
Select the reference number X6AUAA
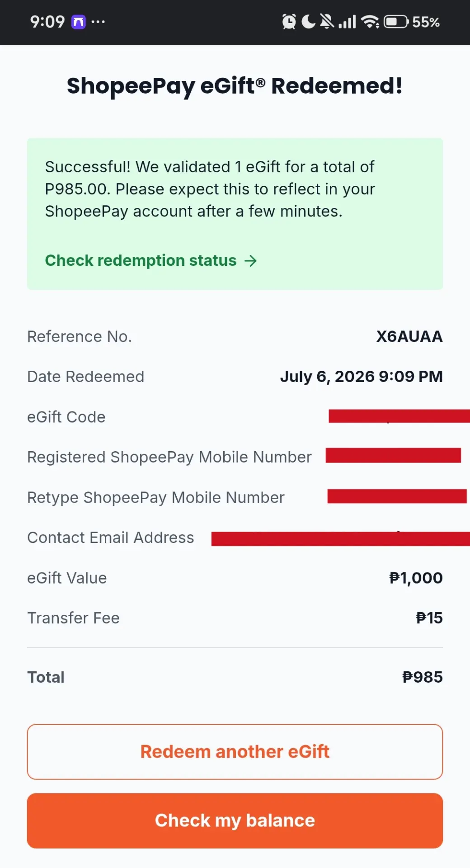409,336
